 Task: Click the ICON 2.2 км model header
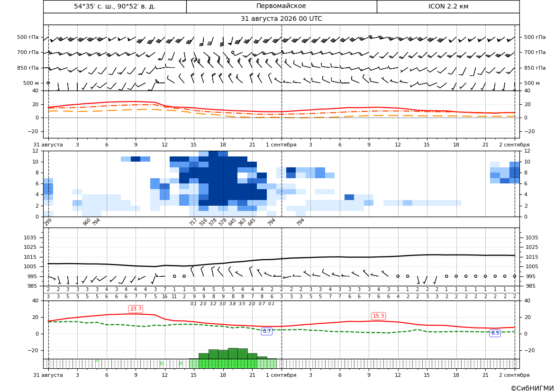click(x=448, y=6)
